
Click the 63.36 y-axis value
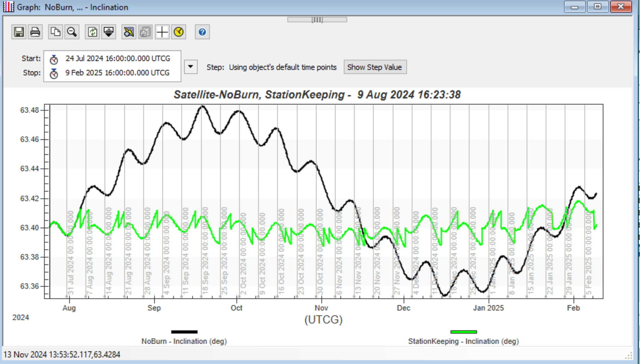point(30,286)
